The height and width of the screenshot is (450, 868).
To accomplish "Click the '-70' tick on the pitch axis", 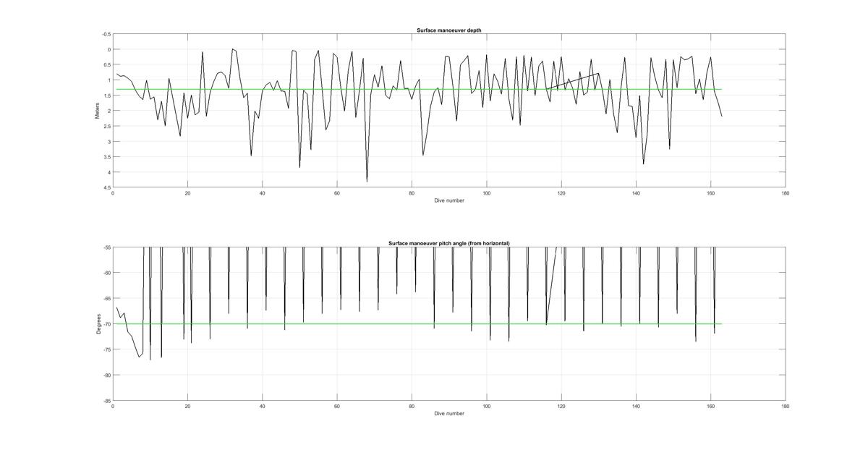I will click(108, 324).
